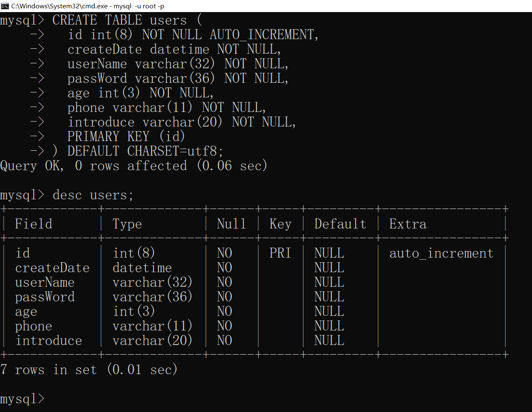
Task: Click 'introduce' in the Field column
Action: (49, 340)
